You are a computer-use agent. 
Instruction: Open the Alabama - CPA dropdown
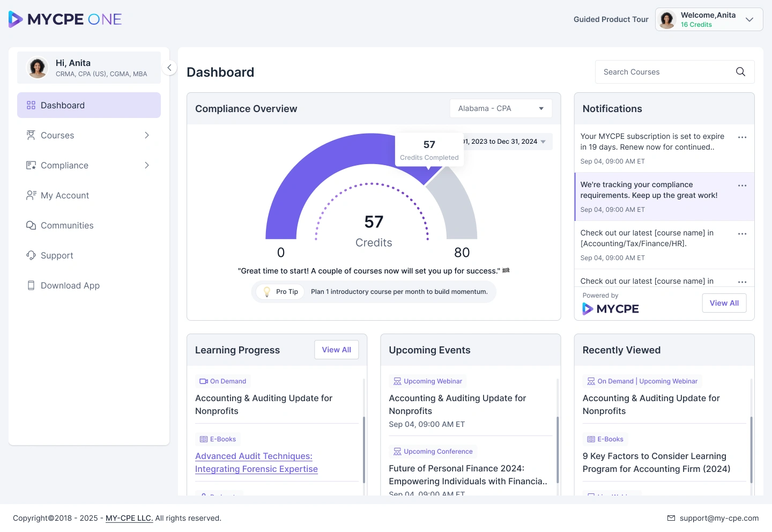click(501, 108)
